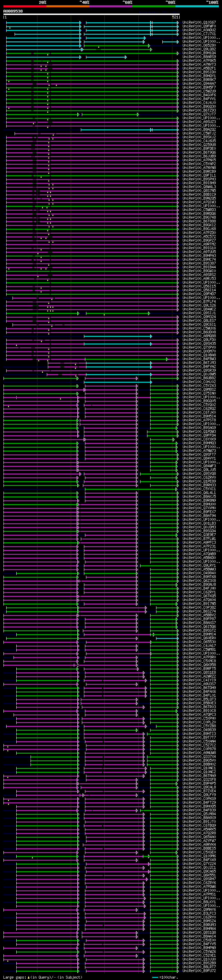The width and height of the screenshot is (222, 980).
Task: Select hit UniRef100_A5B2F1
Action: (199, 68)
